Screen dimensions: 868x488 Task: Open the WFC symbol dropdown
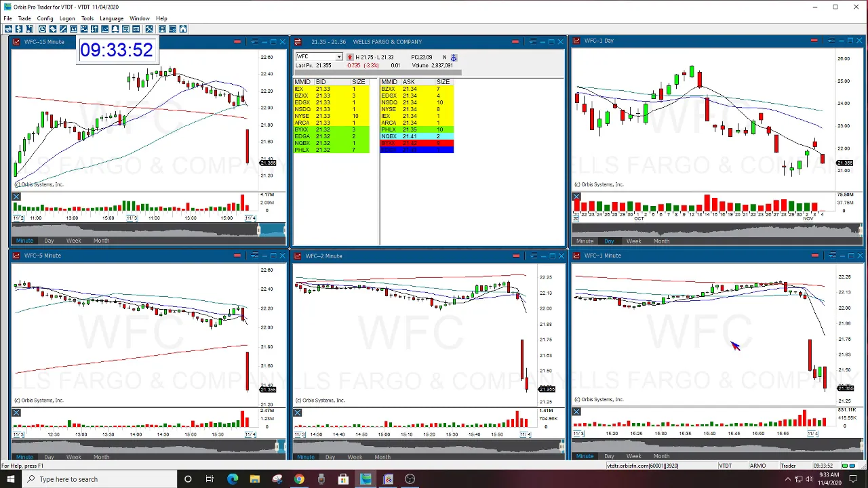click(x=339, y=58)
